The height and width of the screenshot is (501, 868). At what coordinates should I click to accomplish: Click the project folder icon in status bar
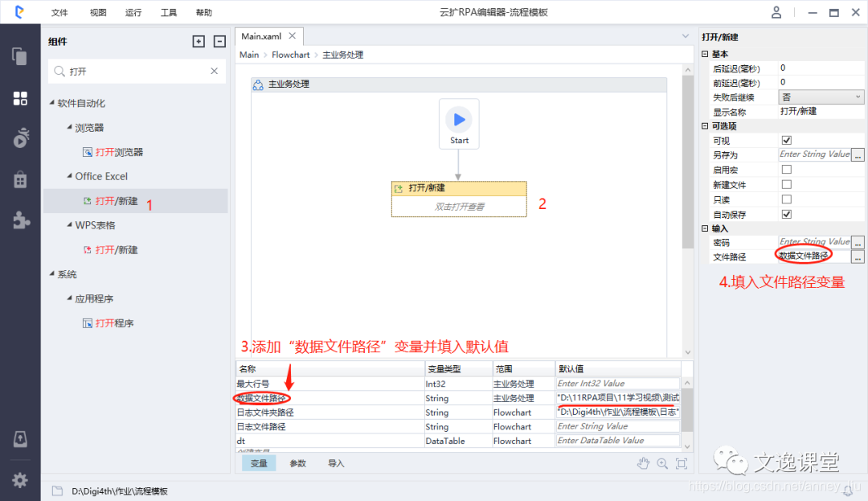(x=58, y=491)
